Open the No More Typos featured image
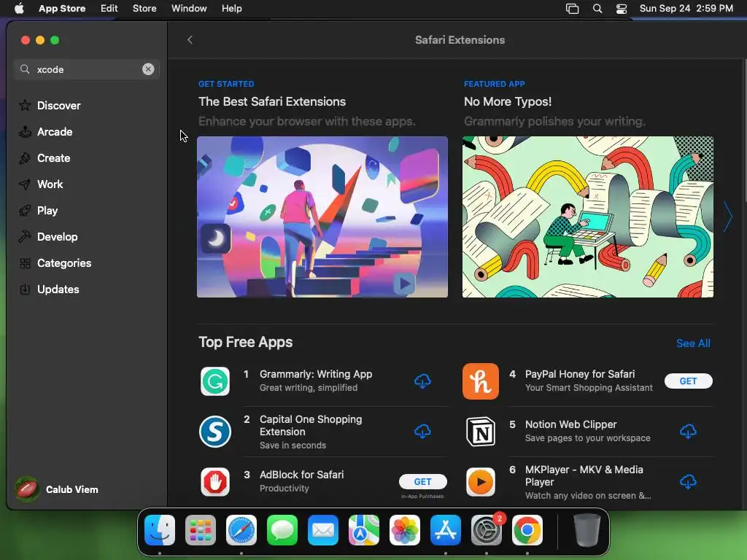This screenshot has height=560, width=747. [588, 217]
